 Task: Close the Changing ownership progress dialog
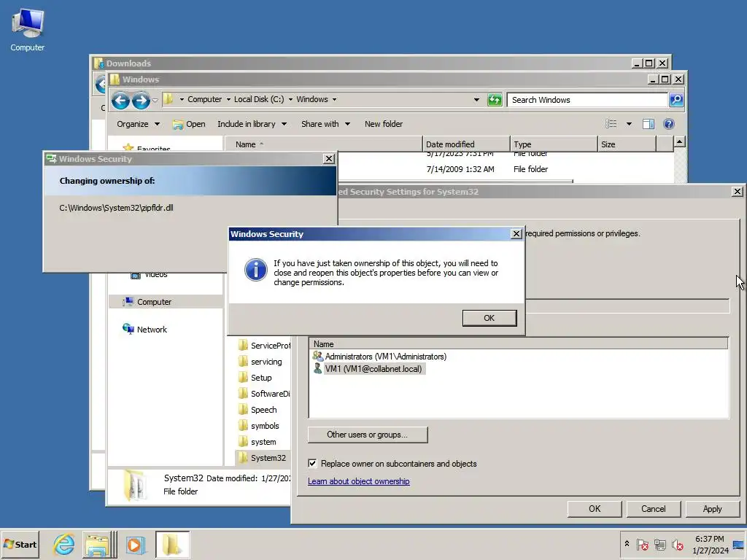point(329,158)
